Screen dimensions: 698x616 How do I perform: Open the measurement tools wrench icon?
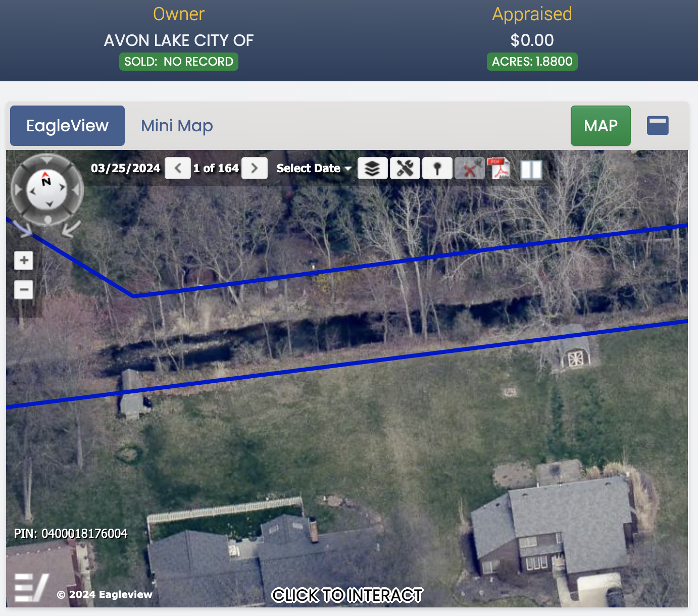pos(405,168)
